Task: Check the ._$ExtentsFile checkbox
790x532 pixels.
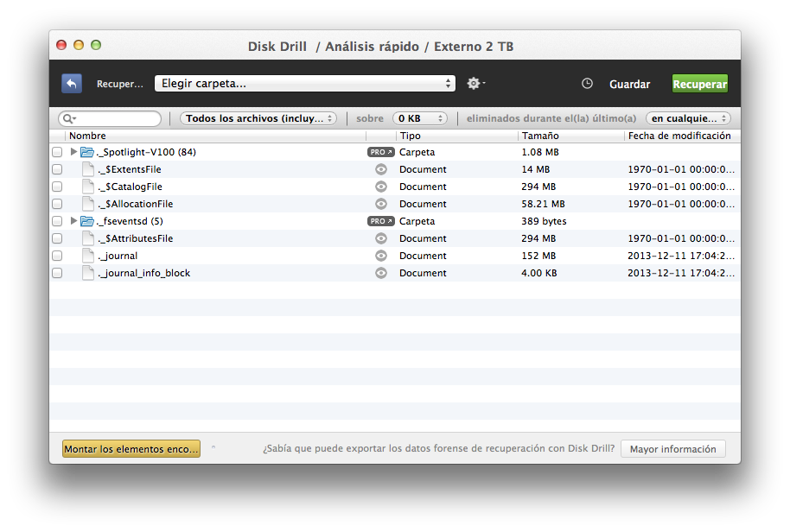Action: (57, 169)
